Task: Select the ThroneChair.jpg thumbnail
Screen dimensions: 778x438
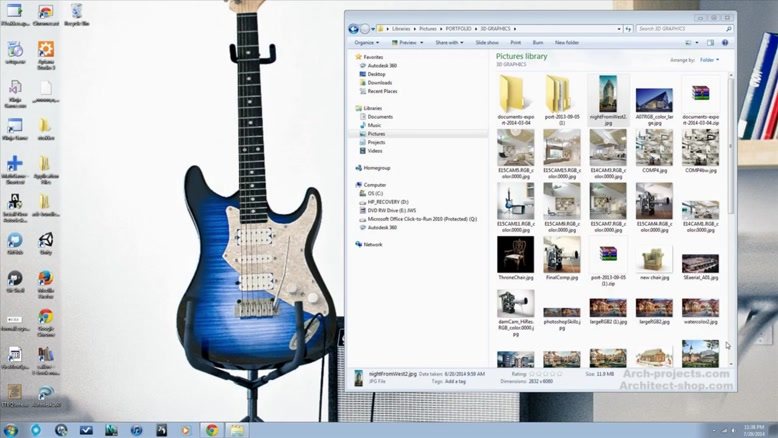Action: [516, 254]
